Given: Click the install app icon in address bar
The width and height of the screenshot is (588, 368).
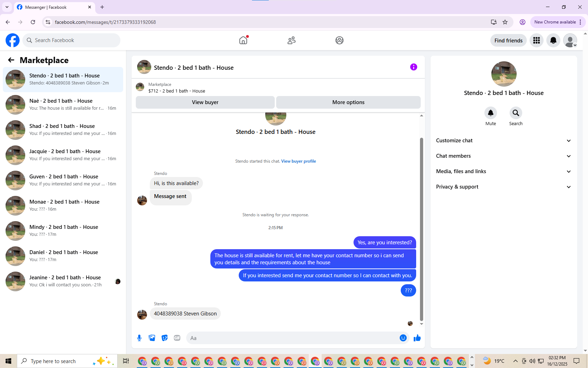Looking at the screenshot, I should coord(494,22).
